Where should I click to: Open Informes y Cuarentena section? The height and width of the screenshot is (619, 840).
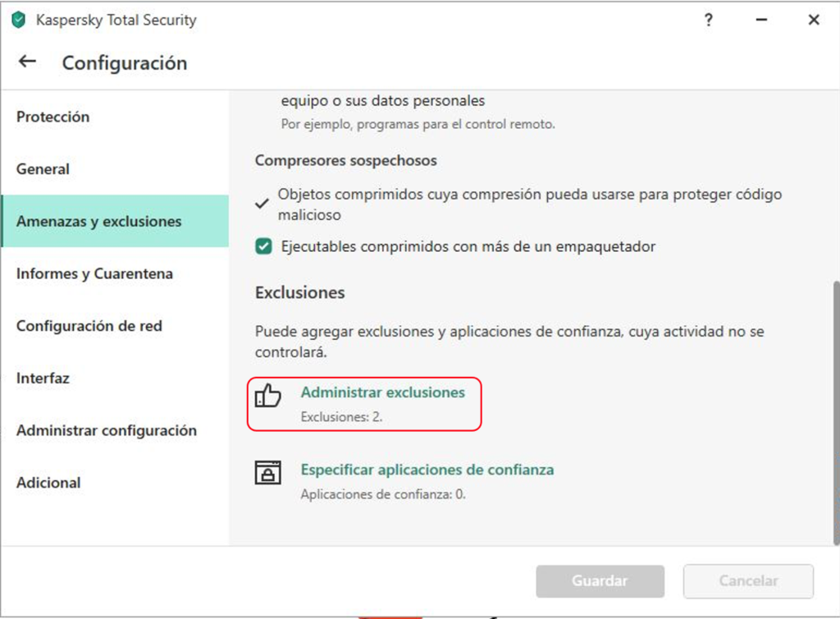(x=94, y=273)
